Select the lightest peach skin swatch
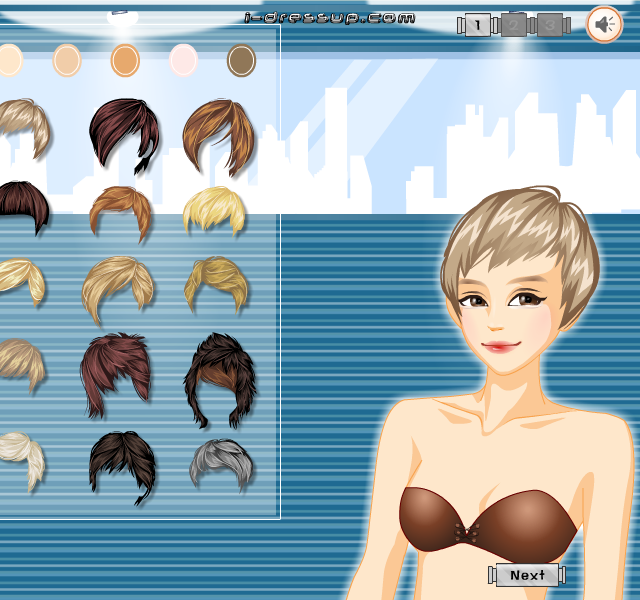The image size is (640, 600). (9, 60)
